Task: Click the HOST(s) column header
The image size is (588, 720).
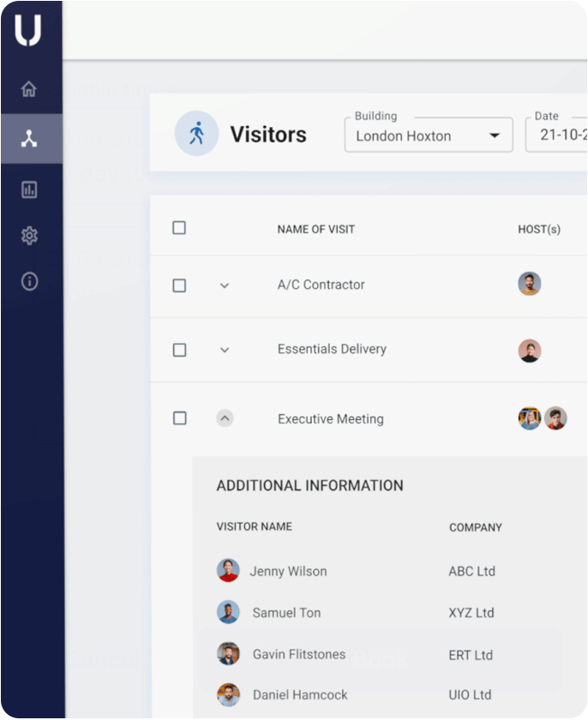Action: coord(539,229)
